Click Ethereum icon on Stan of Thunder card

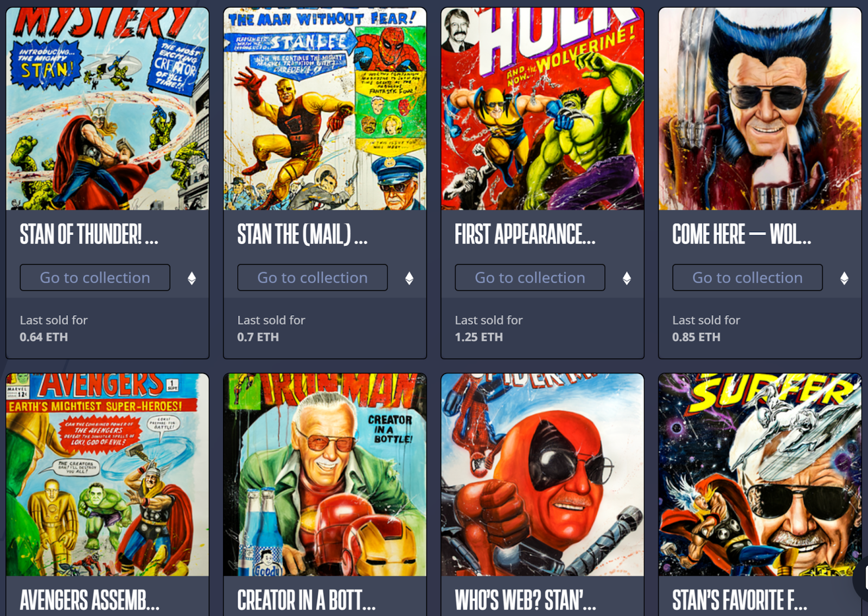pyautogui.click(x=192, y=278)
